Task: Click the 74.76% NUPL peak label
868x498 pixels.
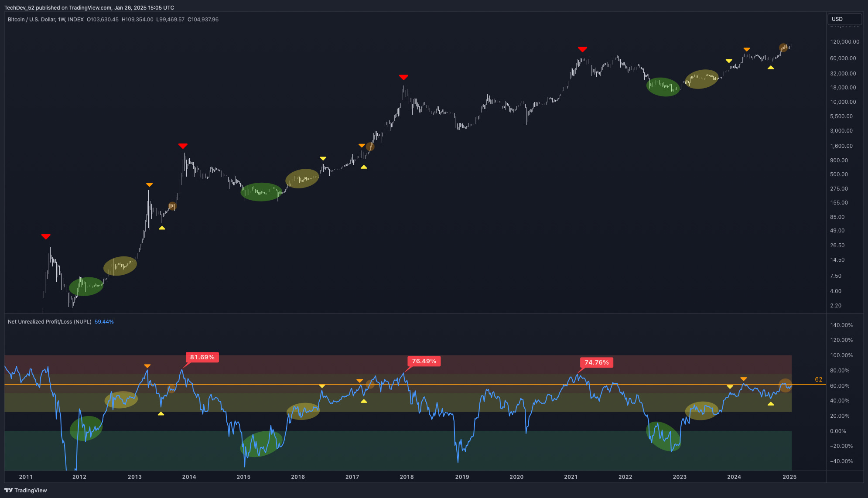Action: tap(596, 362)
